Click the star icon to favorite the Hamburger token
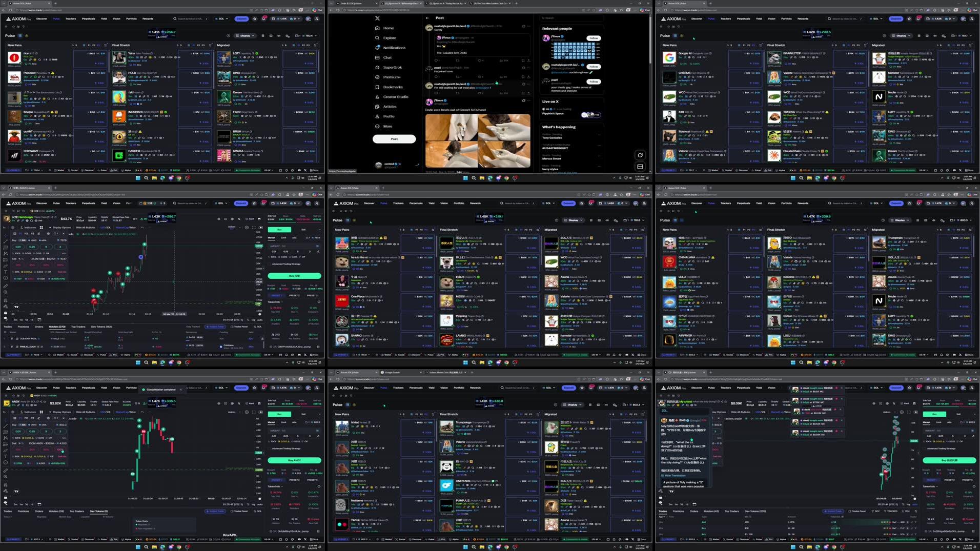This screenshot has width=980, height=551. tap(55, 217)
